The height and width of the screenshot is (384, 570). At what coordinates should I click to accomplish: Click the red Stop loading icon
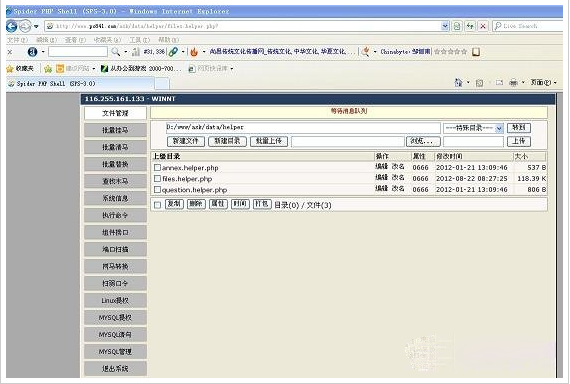pyautogui.click(x=483, y=26)
